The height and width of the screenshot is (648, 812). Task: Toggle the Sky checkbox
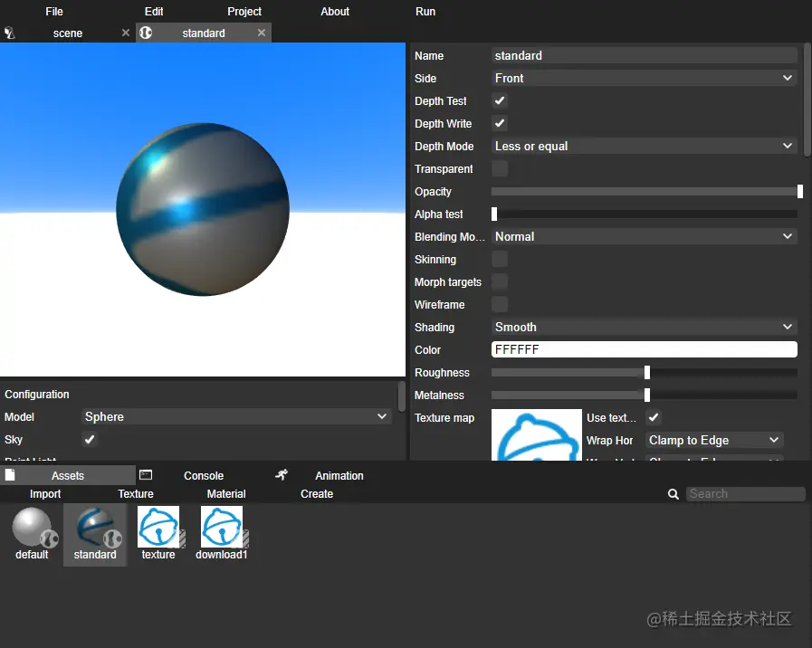point(90,440)
